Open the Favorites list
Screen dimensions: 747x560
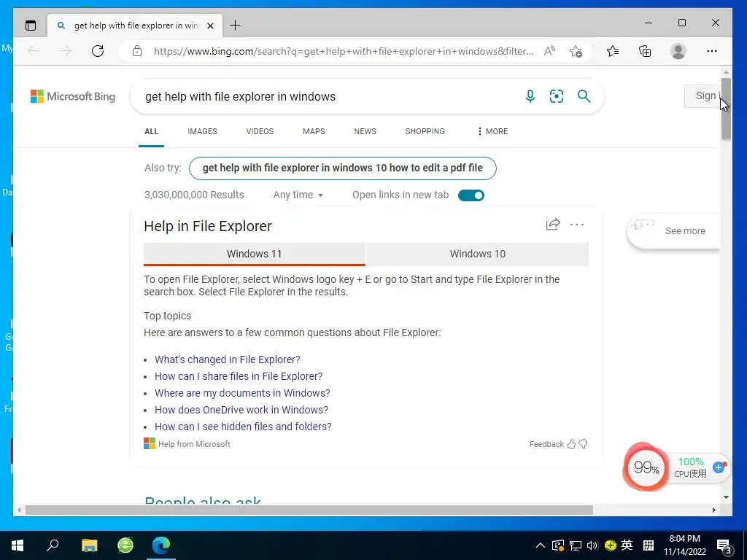point(613,51)
